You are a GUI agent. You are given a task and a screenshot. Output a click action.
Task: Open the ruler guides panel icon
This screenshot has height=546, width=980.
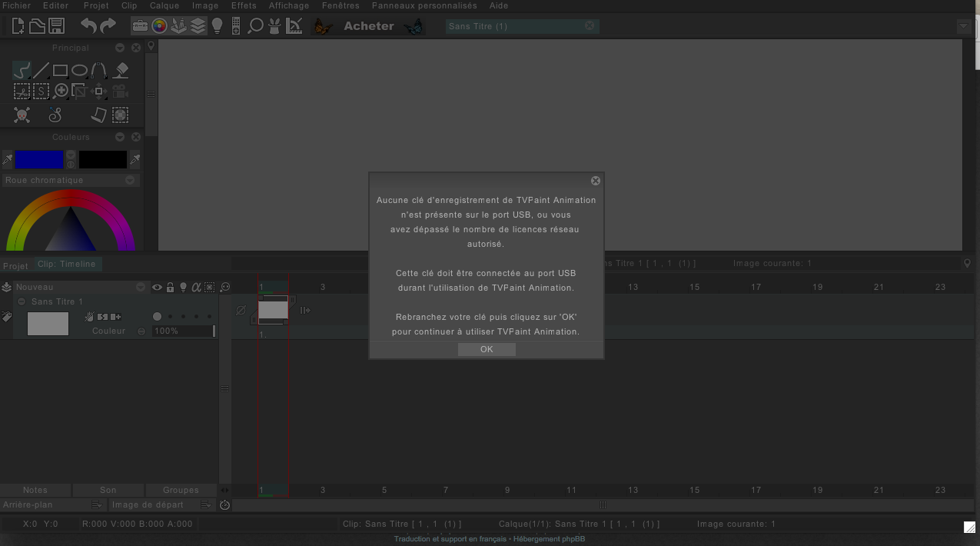294,26
